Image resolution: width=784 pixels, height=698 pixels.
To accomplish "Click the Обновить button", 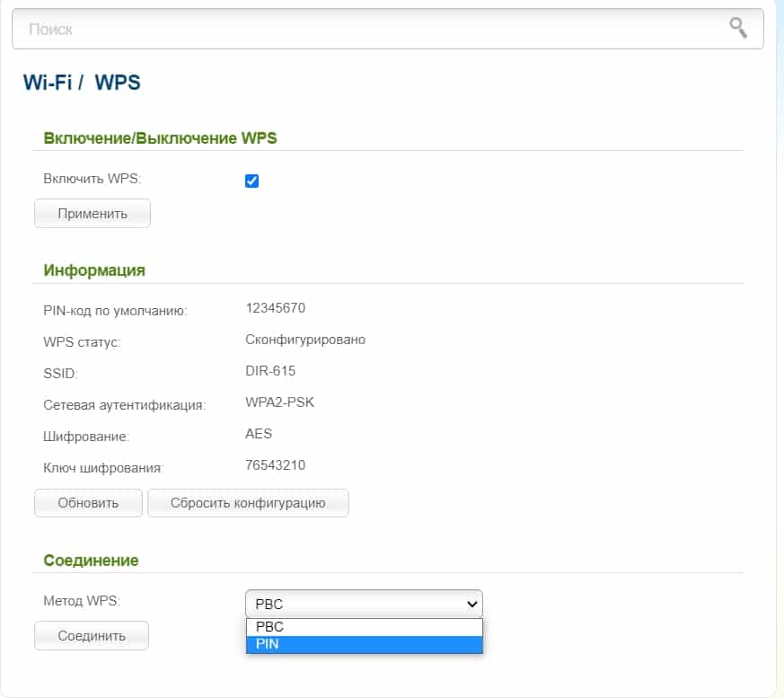I will pos(89,503).
